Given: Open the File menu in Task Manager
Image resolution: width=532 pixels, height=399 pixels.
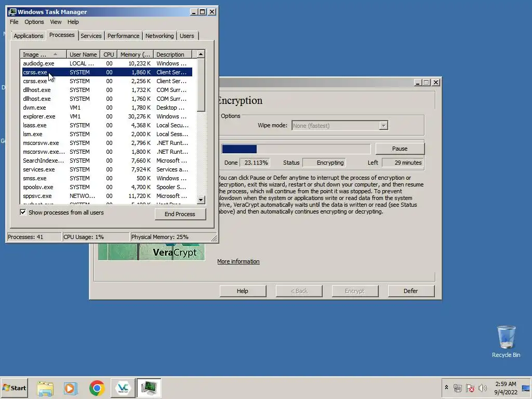Looking at the screenshot, I should click(x=14, y=22).
